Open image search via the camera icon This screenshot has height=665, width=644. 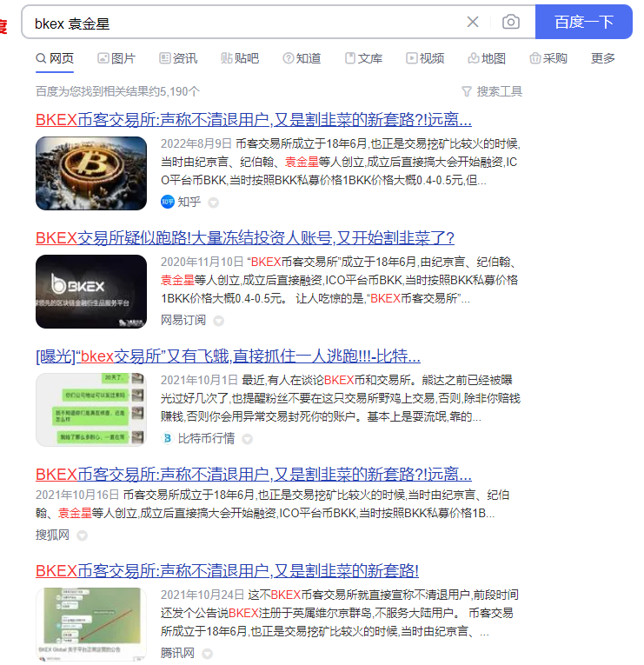point(511,22)
